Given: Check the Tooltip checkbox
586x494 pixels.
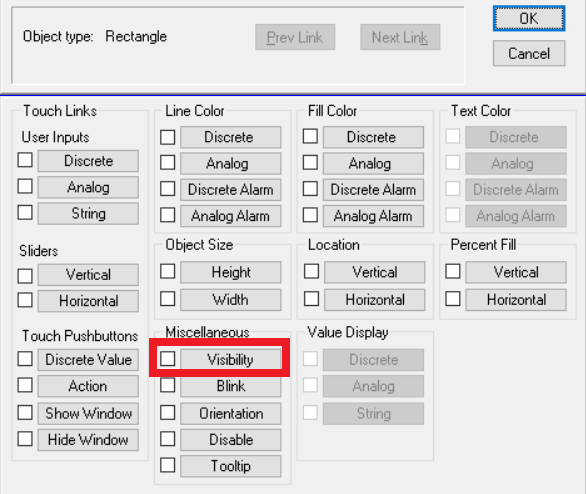Looking at the screenshot, I should click(x=167, y=465).
